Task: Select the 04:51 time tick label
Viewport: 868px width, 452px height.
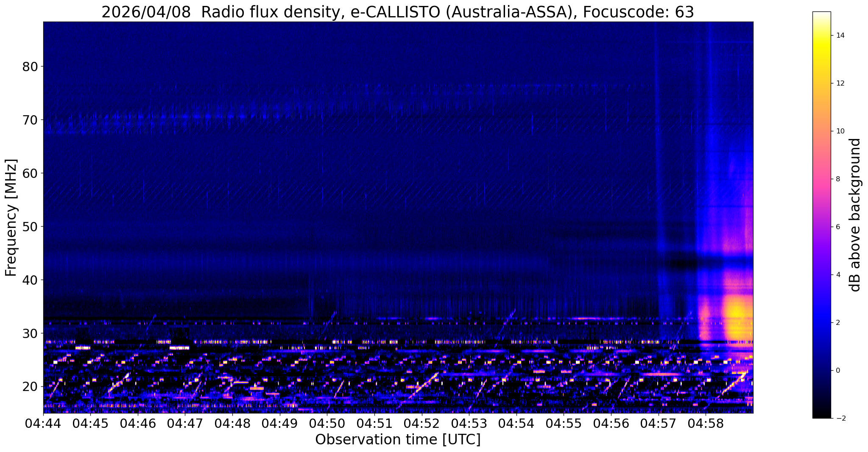Action: click(x=374, y=423)
